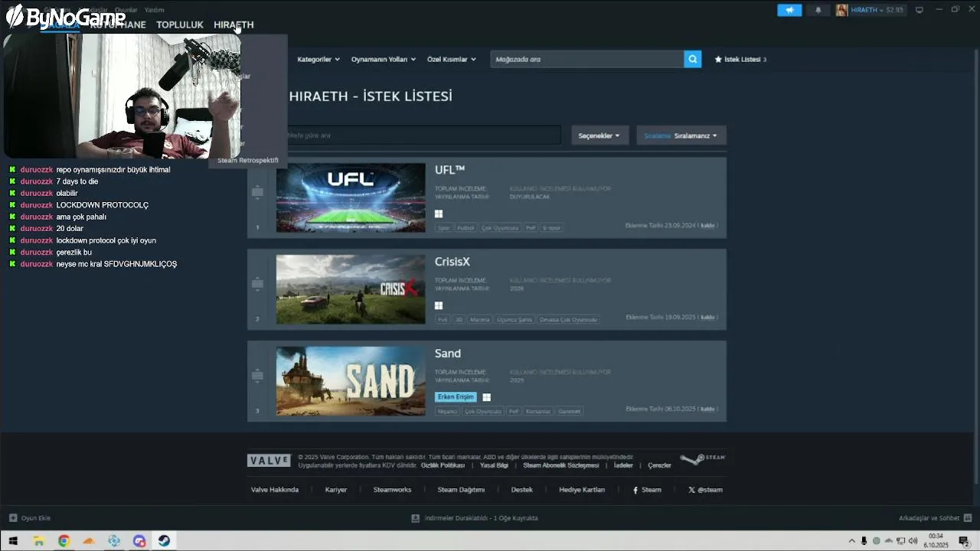This screenshot has height=551, width=980.
Task: Open the CrisisX title link
Action: click(x=452, y=262)
